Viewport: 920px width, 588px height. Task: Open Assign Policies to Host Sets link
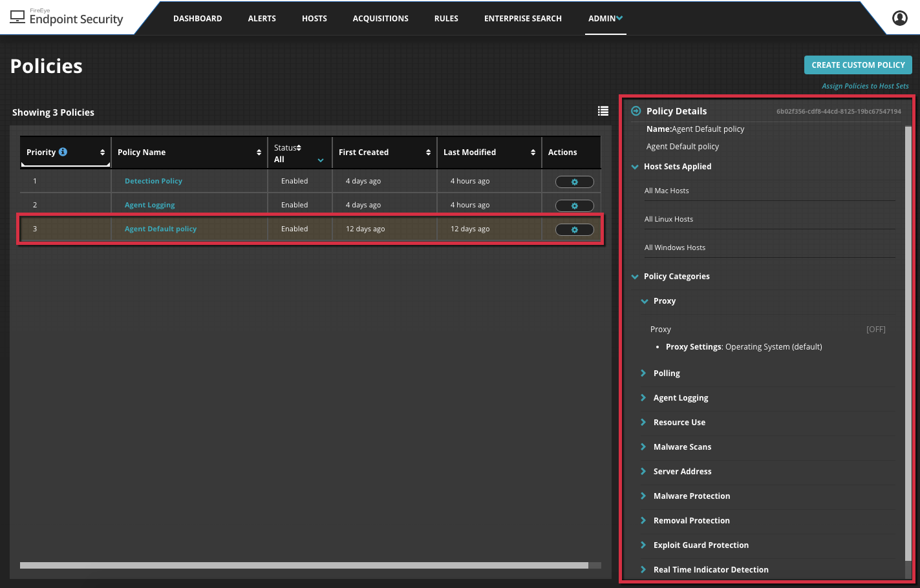(865, 86)
